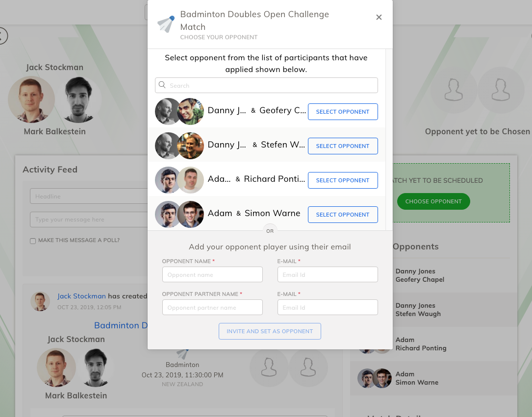
Task: Click the Headline input in Activity Feed
Action: pyautogui.click(x=89, y=196)
